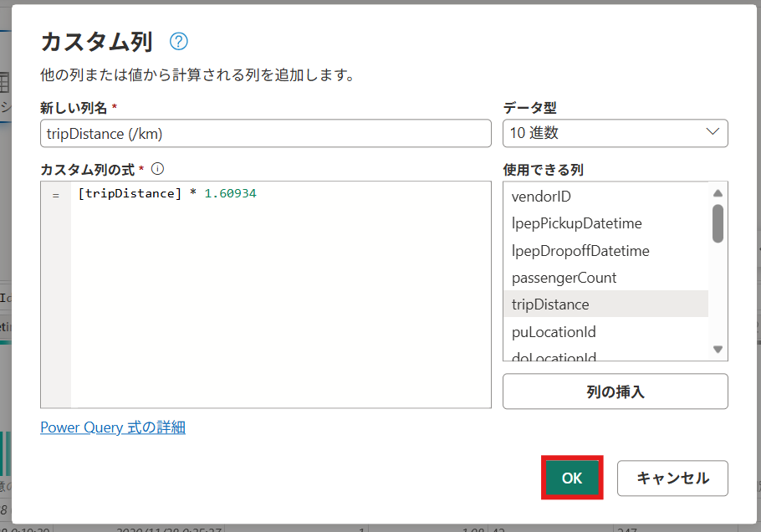This screenshot has height=532, width=761.
Task: Select the highlighted tripDistance column
Action: pos(550,304)
